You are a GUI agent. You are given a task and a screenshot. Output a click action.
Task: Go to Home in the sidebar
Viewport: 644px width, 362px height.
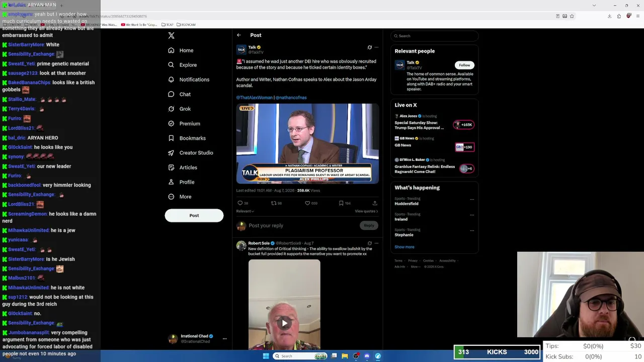coord(181,50)
